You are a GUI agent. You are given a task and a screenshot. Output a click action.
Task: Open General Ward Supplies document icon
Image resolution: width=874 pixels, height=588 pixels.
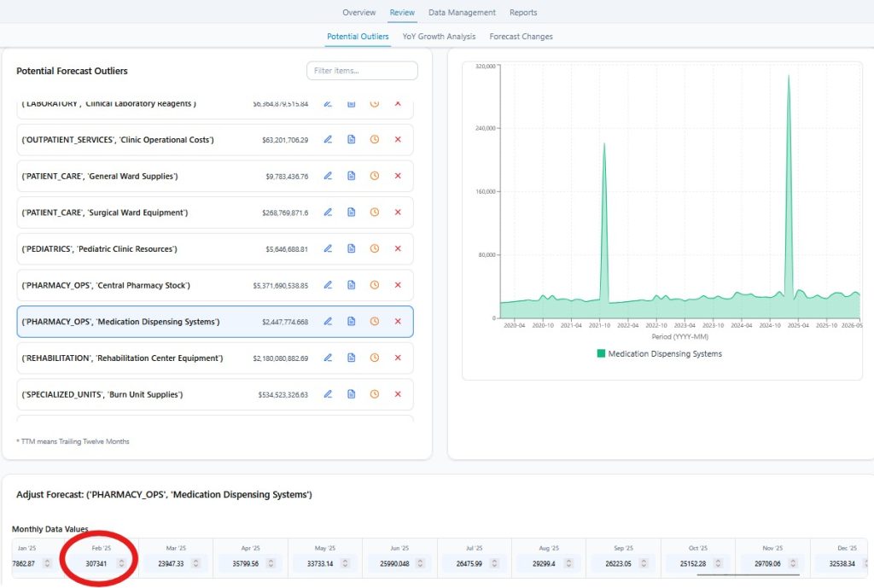pos(351,176)
